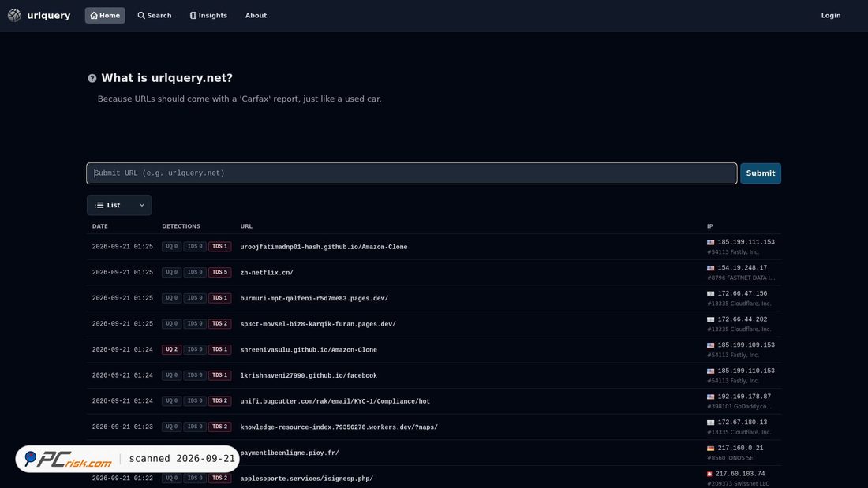The image size is (868, 488).
Task: Click the flag icon beside 172.67.180.13
Action: pos(710,422)
